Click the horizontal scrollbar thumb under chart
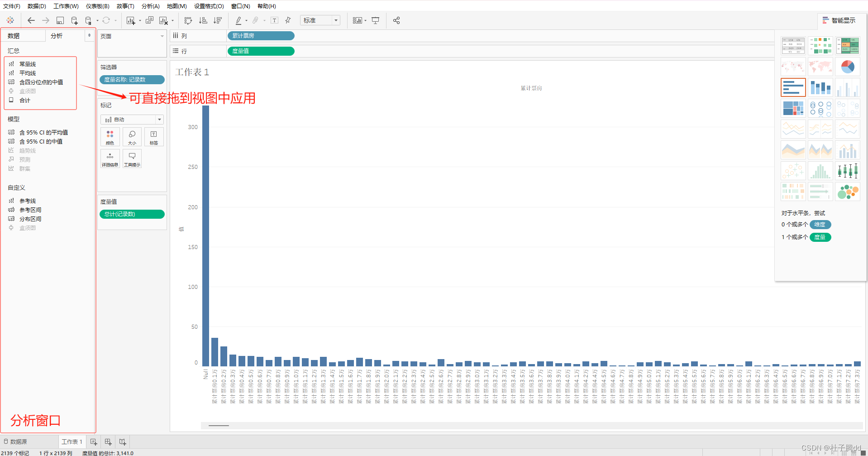This screenshot has height=456, width=868. click(219, 426)
